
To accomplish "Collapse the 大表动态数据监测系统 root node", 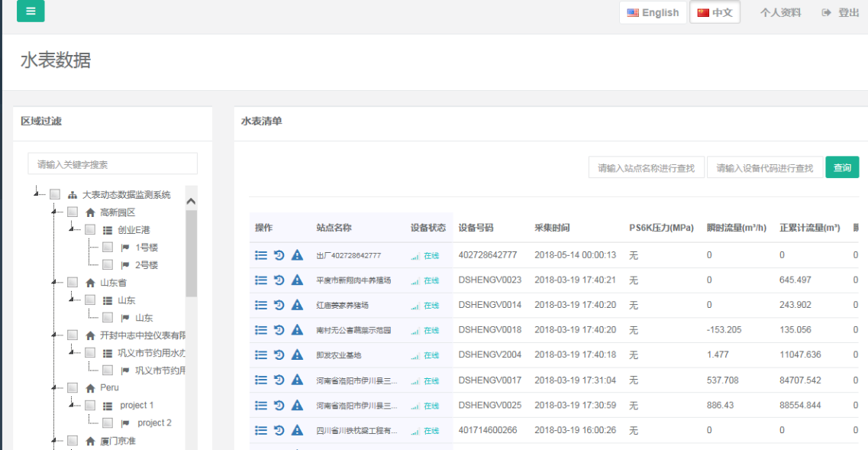I will tap(37, 193).
